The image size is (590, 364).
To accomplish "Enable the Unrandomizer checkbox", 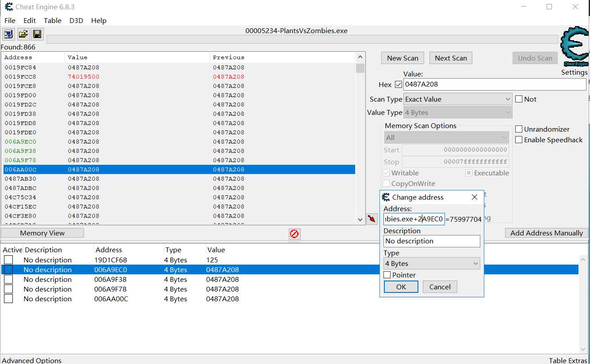I will click(x=519, y=129).
